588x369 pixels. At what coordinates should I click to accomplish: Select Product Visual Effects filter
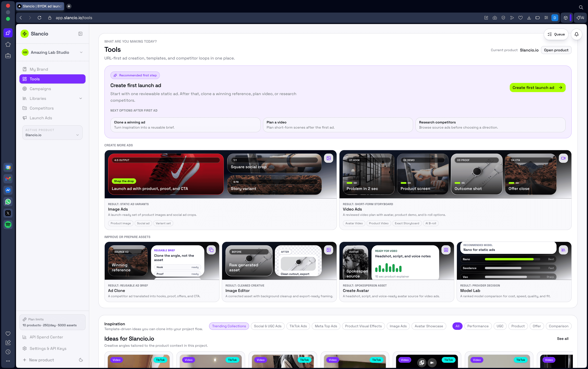(x=363, y=326)
